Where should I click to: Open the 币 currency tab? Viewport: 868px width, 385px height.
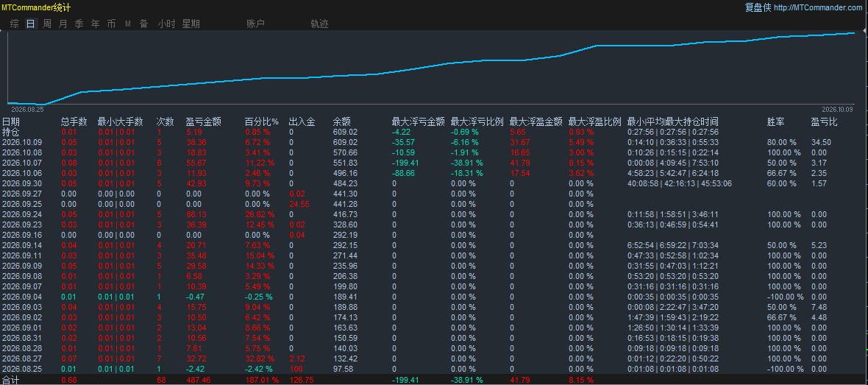click(111, 24)
